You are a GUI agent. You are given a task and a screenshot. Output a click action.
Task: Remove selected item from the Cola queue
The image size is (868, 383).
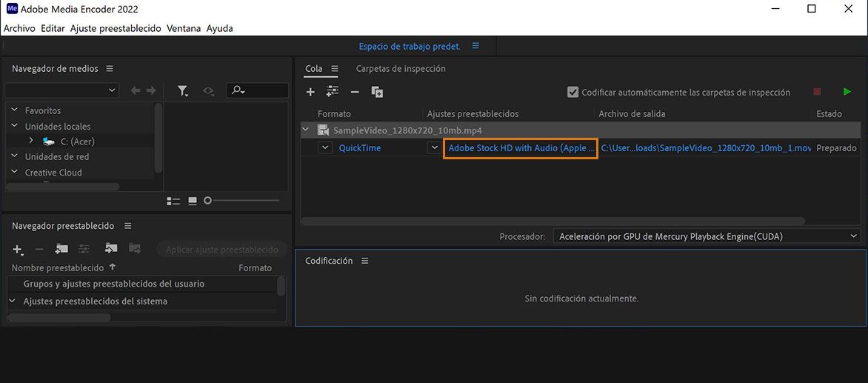tap(355, 92)
